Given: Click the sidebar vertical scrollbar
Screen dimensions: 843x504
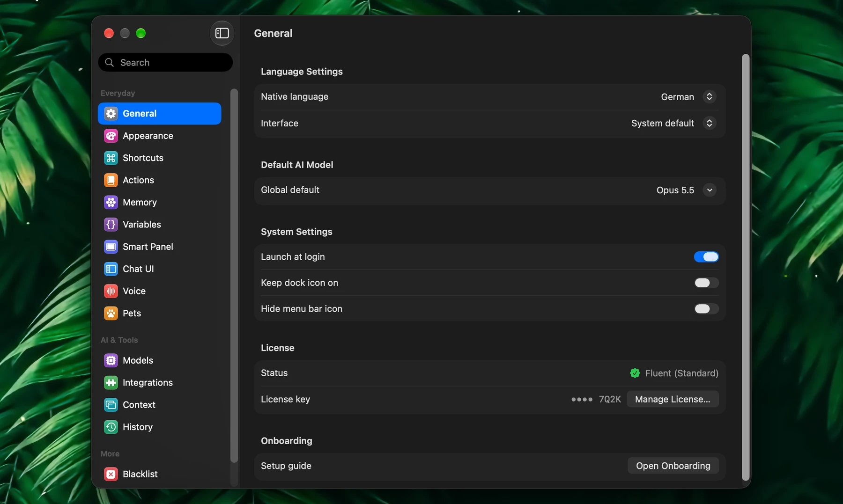Looking at the screenshot, I should [234, 276].
